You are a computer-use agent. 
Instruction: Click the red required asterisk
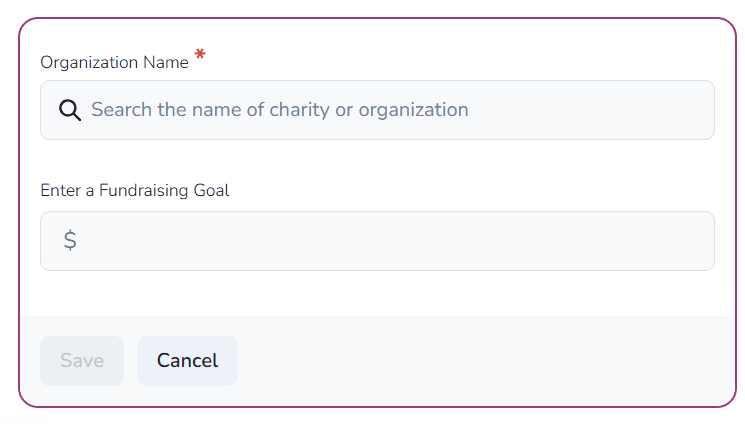coord(200,56)
